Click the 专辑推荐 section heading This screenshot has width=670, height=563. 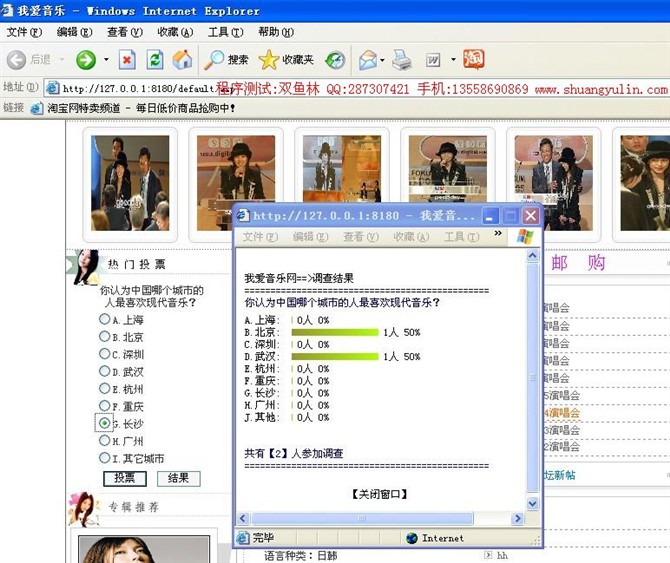coord(133,507)
